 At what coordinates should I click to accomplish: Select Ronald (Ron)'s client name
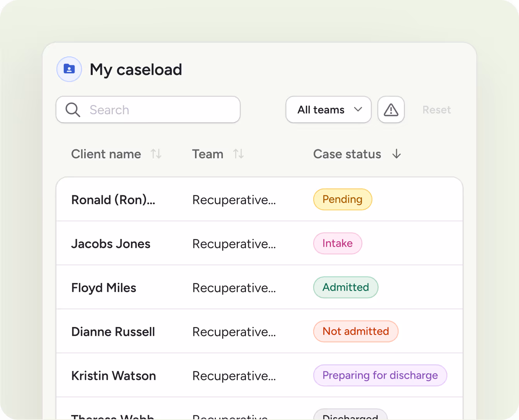(x=113, y=200)
